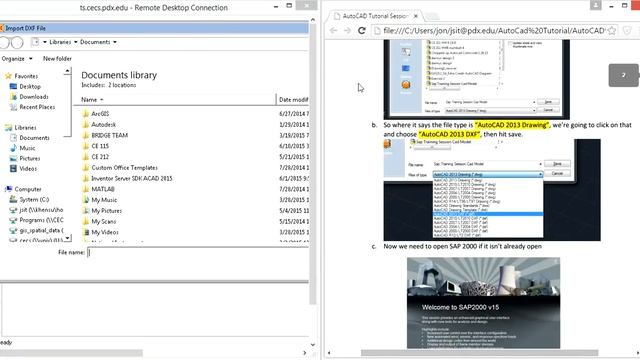Select the CE 212 folder

click(100, 157)
